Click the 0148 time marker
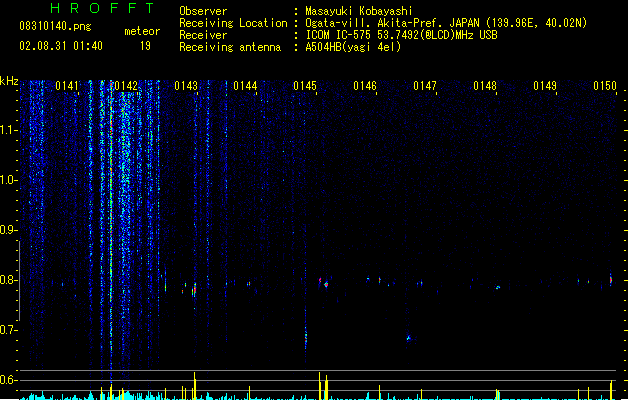This screenshot has height=400, width=629. 485,86
